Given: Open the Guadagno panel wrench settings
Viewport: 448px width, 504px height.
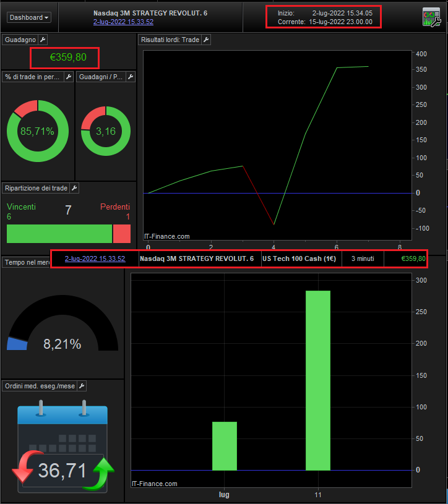Looking at the screenshot, I should (x=43, y=40).
